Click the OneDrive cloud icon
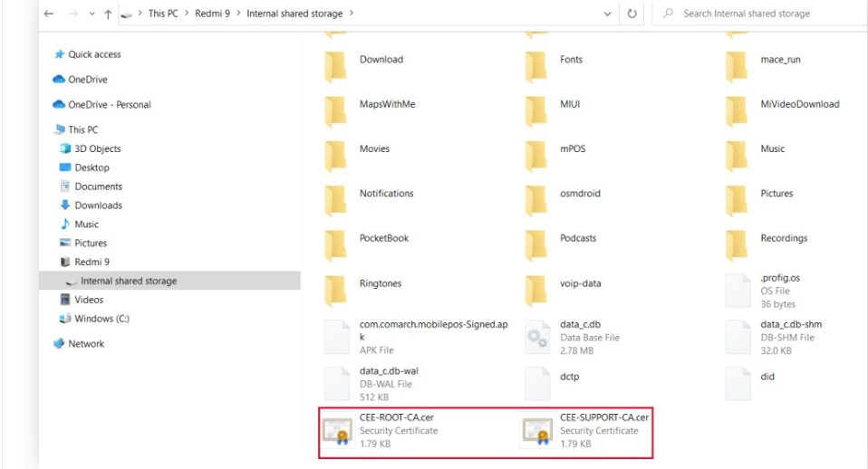868x469 pixels. point(59,79)
